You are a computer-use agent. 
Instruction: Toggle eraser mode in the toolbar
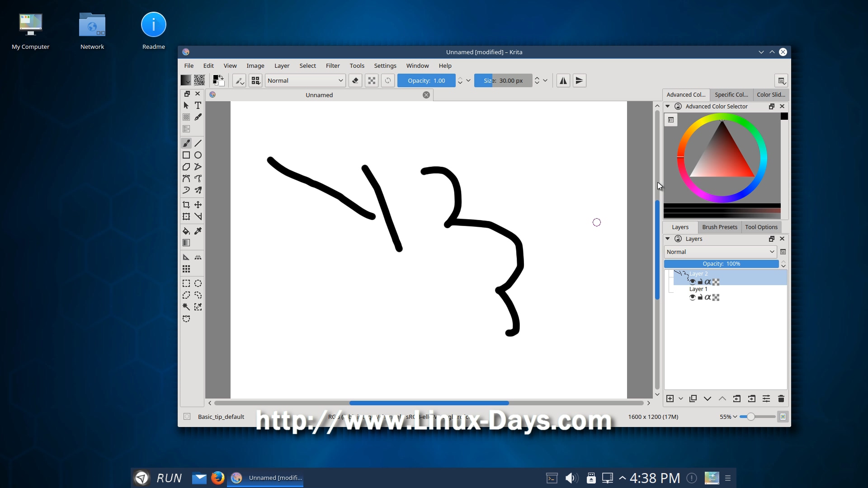[355, 80]
